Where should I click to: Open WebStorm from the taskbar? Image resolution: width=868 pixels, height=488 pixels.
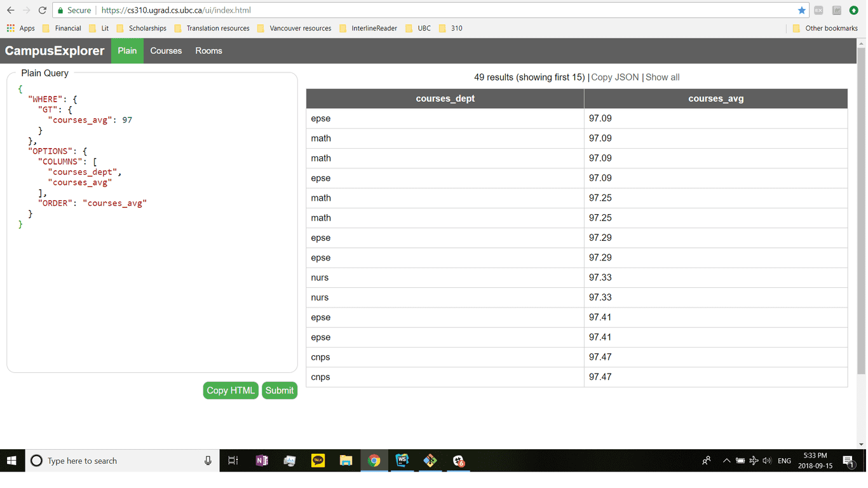[402, 461]
